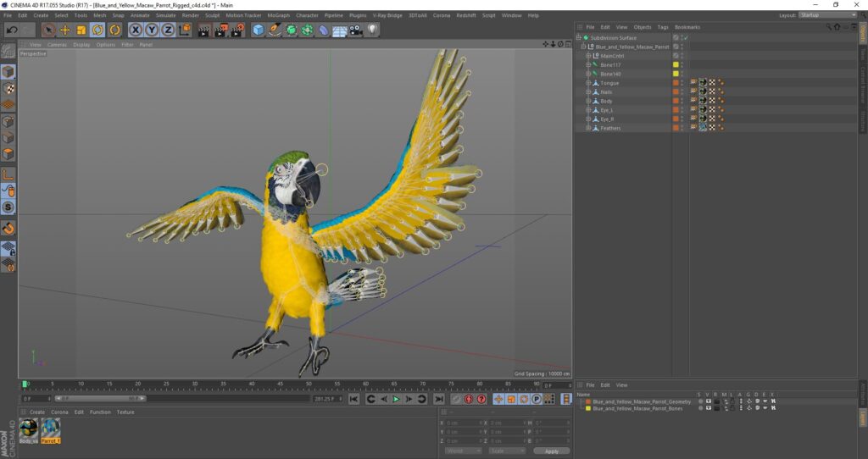The image size is (868, 459).
Task: Open the Layout dropdown Startup
Action: tap(828, 15)
